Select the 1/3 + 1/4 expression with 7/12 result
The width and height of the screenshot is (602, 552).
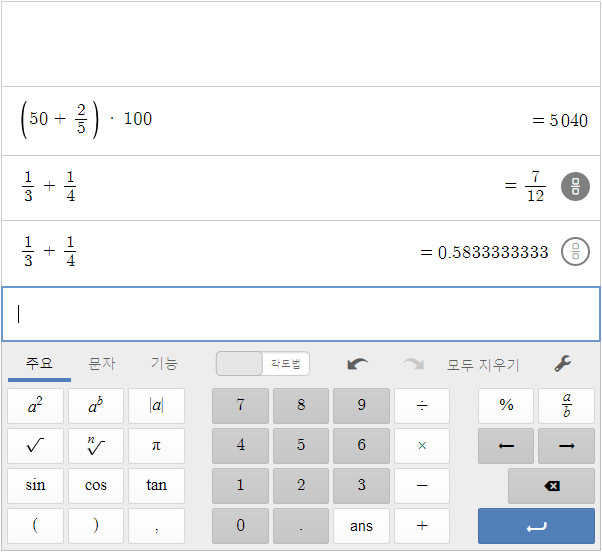click(x=49, y=187)
